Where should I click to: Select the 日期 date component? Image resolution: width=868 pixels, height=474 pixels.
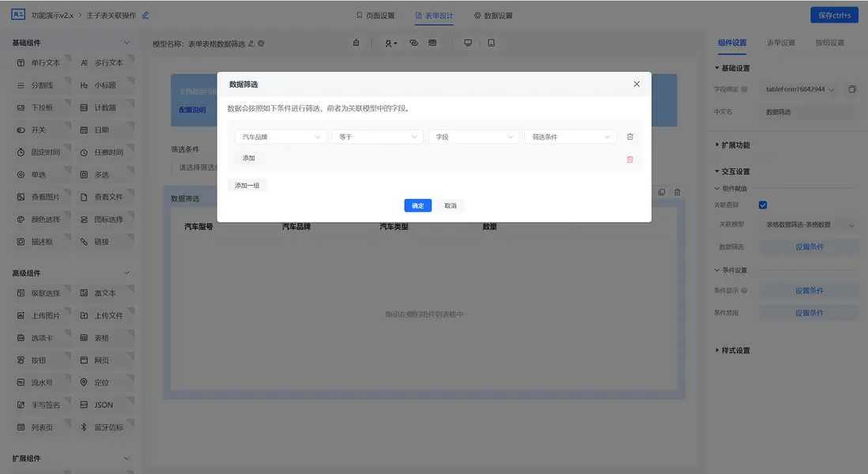tap(100, 129)
